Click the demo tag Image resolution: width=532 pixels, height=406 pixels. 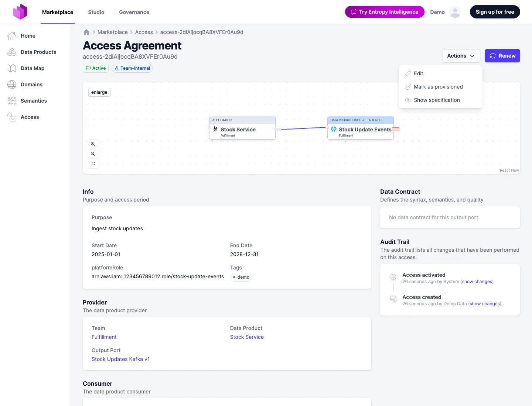coord(241,277)
